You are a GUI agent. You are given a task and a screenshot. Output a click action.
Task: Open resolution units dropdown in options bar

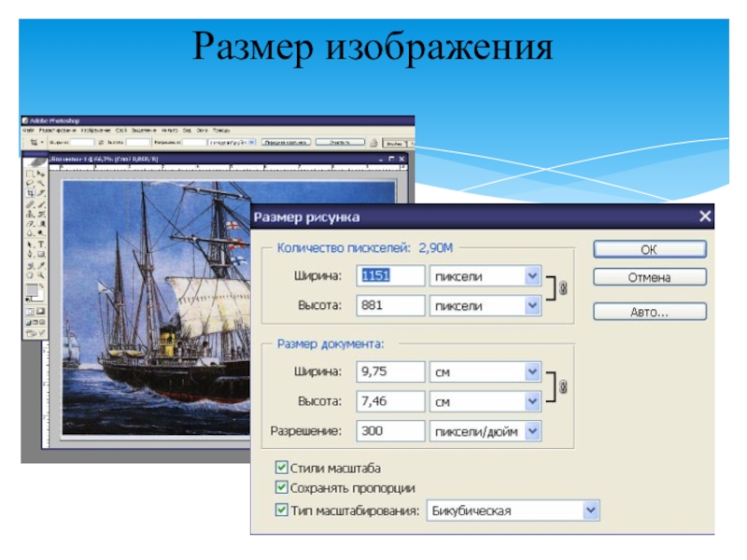click(x=251, y=142)
